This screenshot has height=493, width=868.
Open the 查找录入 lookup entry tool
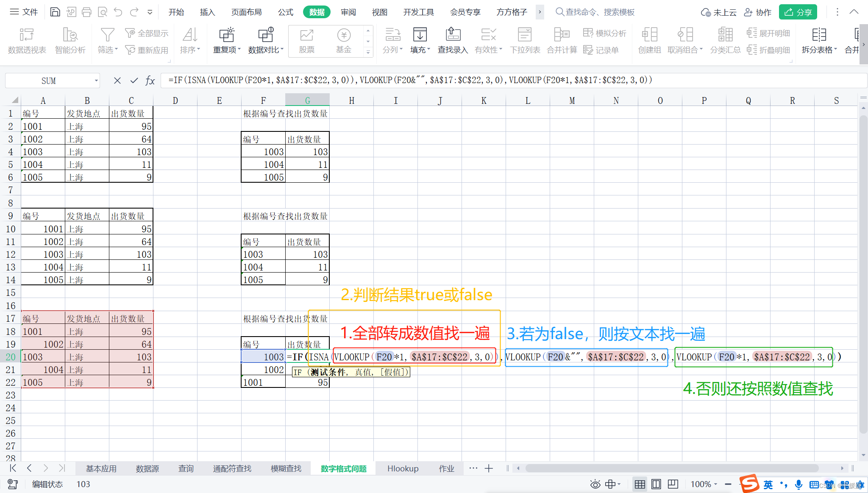tap(453, 41)
